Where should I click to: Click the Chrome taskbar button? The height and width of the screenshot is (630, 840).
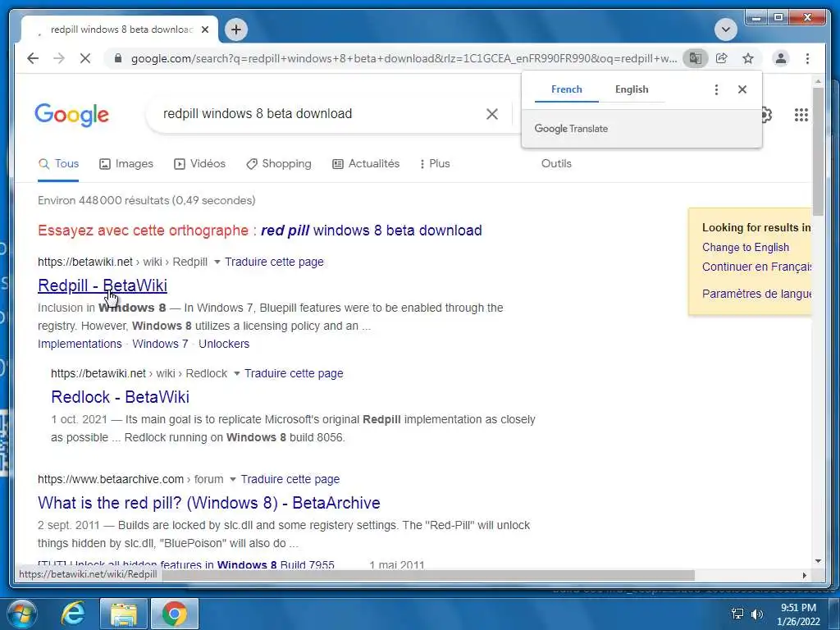pos(175,614)
